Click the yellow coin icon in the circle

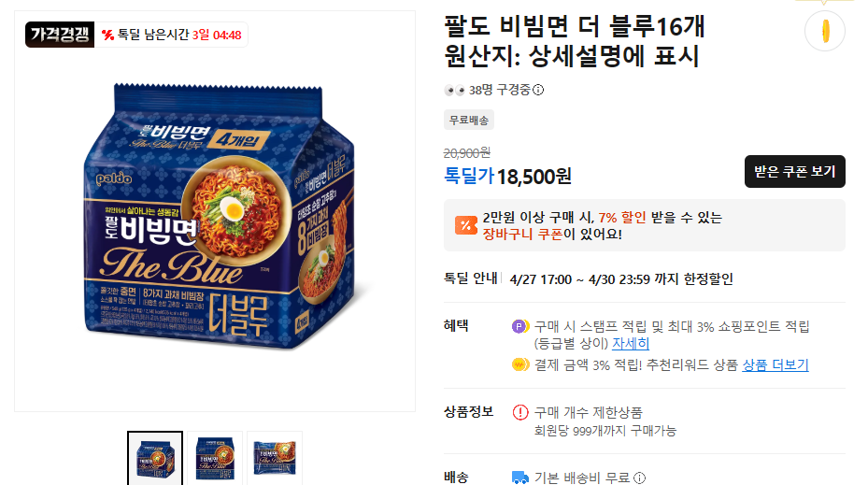click(824, 30)
